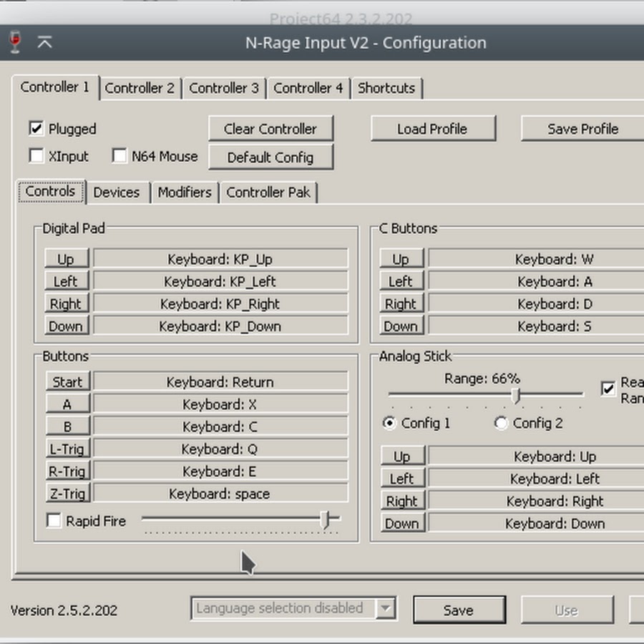Click the 'Range: 66%' label
644x644 pixels.
point(482,379)
